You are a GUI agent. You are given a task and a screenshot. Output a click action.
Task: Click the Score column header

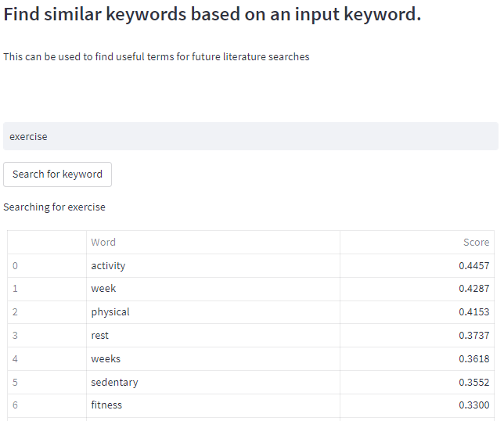[x=416, y=243]
